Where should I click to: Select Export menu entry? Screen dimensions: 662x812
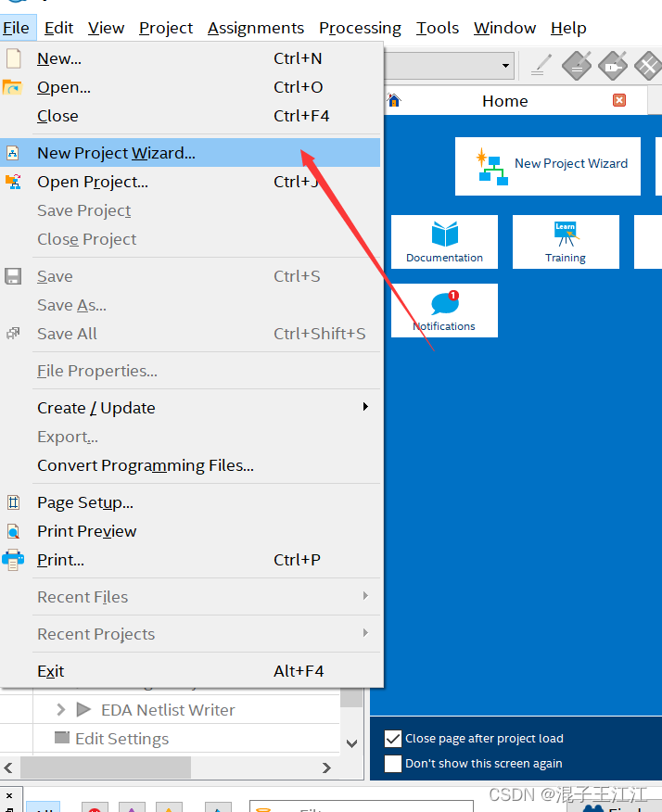pyautogui.click(x=190, y=437)
